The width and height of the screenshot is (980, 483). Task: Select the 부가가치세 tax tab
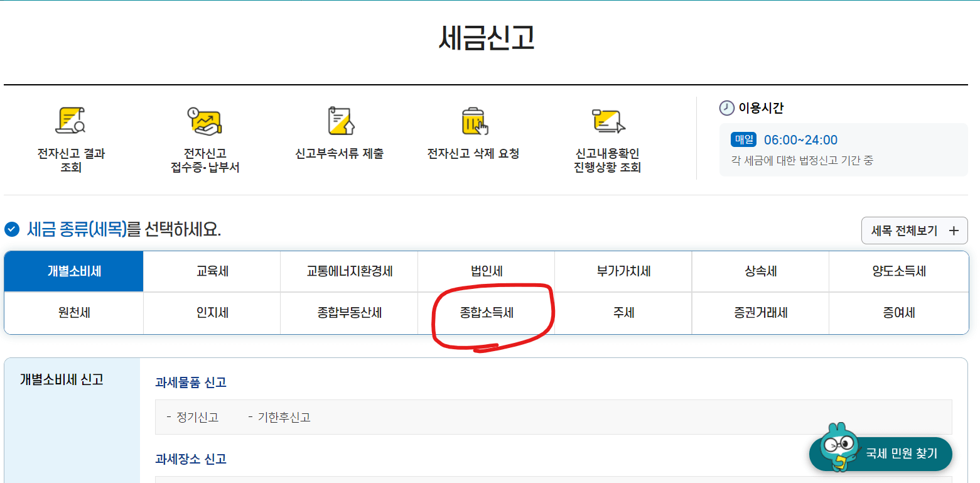623,271
